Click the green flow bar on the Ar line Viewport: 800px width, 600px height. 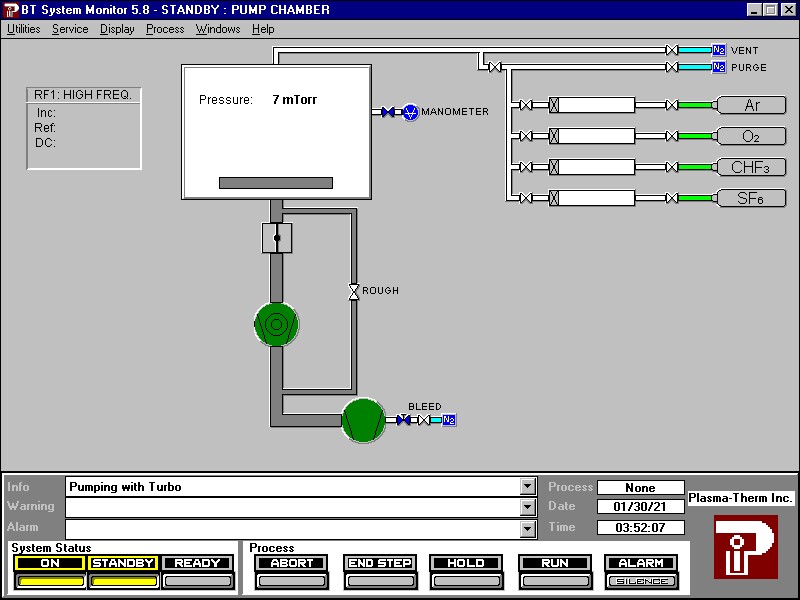694,105
